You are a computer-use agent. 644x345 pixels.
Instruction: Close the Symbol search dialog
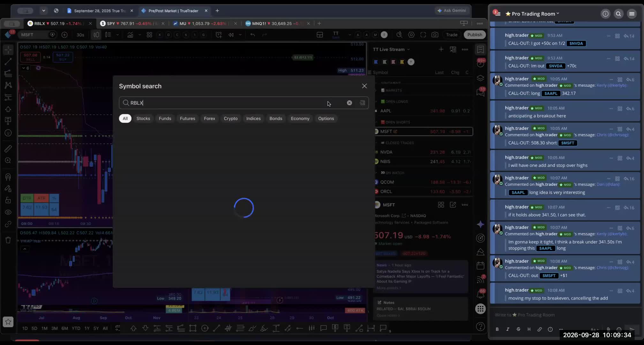[364, 86]
